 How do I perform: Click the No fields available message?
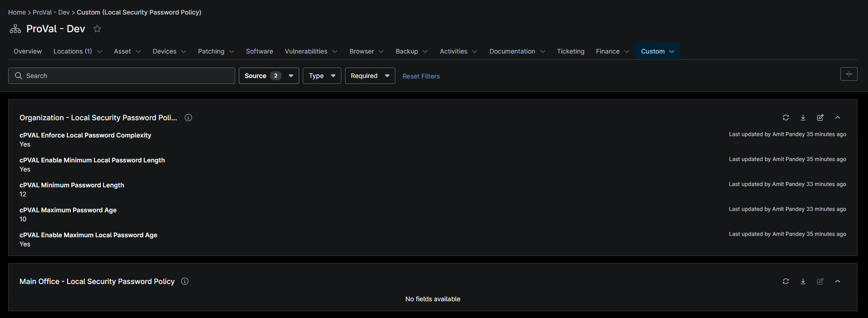click(x=433, y=299)
